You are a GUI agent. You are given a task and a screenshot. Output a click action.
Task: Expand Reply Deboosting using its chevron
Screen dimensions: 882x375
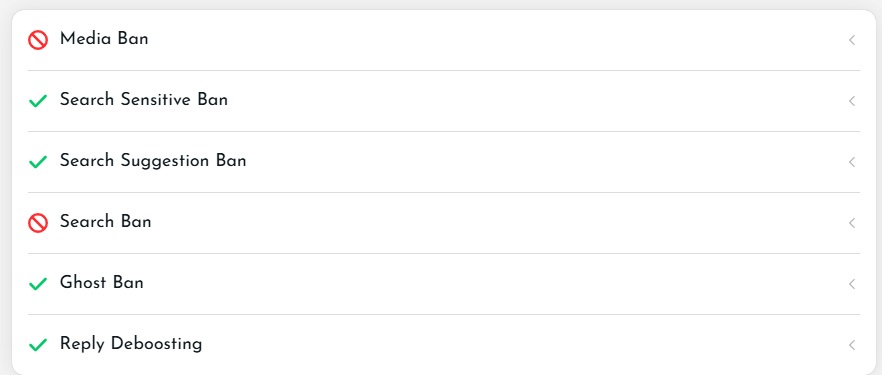coord(852,345)
